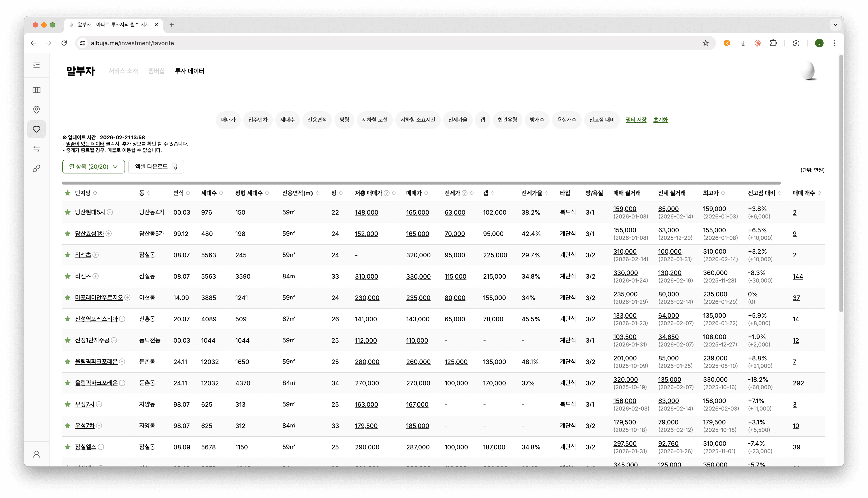Toggle the favorite star for 잠실엘스

tap(67, 447)
